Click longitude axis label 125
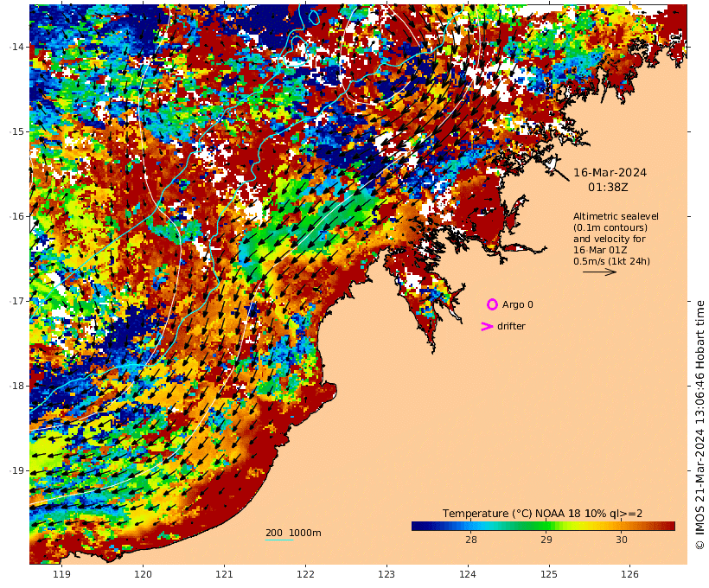Screen dimensions: 709x588 point(549,574)
